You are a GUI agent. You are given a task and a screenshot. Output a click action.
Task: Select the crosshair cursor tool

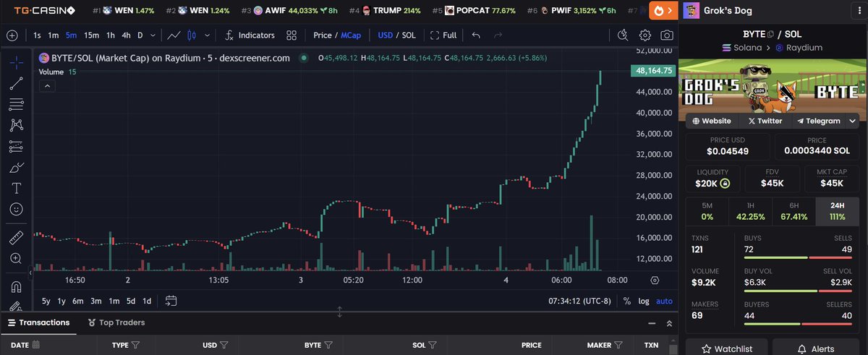coord(16,62)
